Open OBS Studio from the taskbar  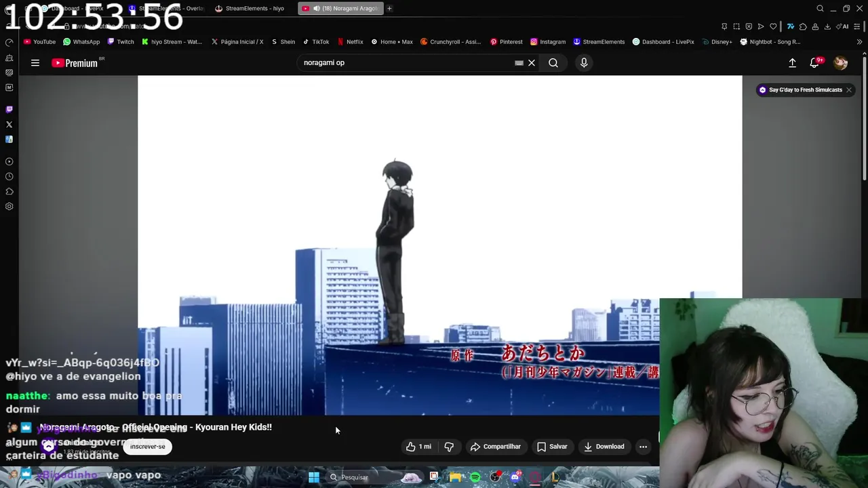495,477
